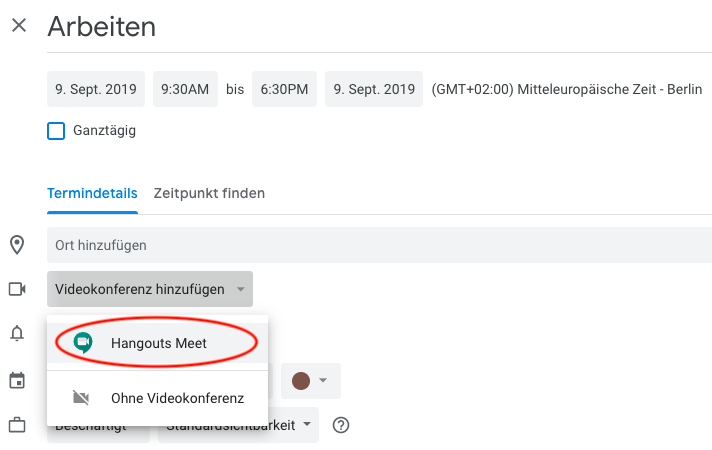Change the 6:30PM end time
The image size is (712, 450).
pos(284,89)
